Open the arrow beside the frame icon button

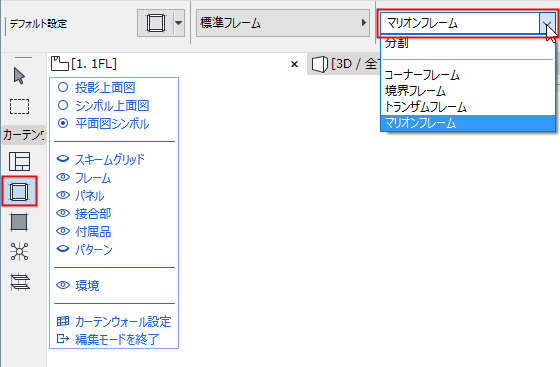[x=179, y=23]
